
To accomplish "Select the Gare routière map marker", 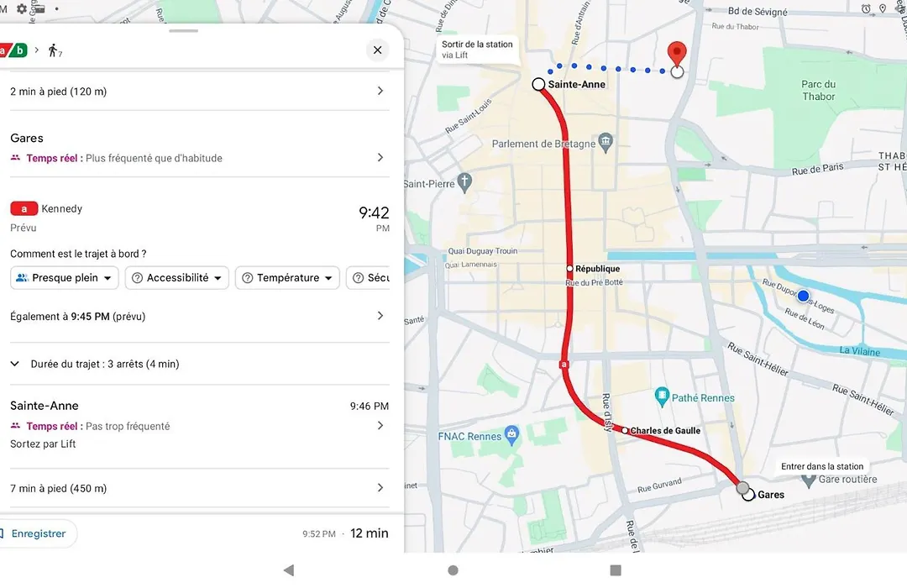I will [809, 479].
